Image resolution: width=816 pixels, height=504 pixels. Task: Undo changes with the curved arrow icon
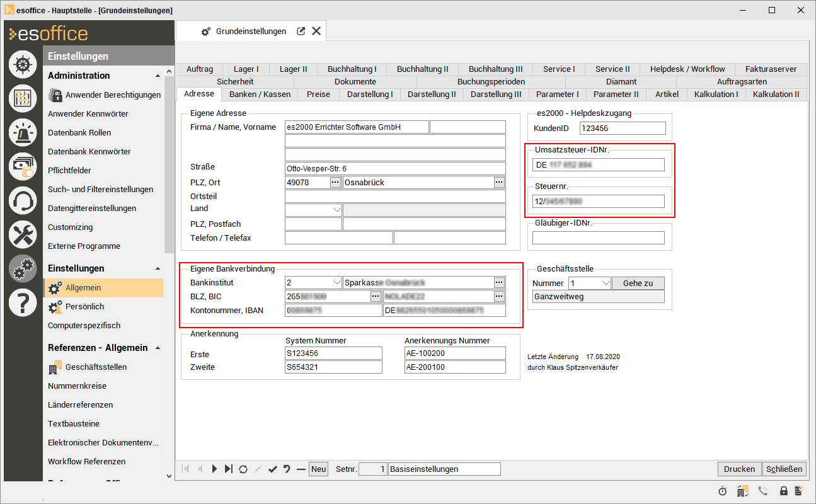point(287,469)
